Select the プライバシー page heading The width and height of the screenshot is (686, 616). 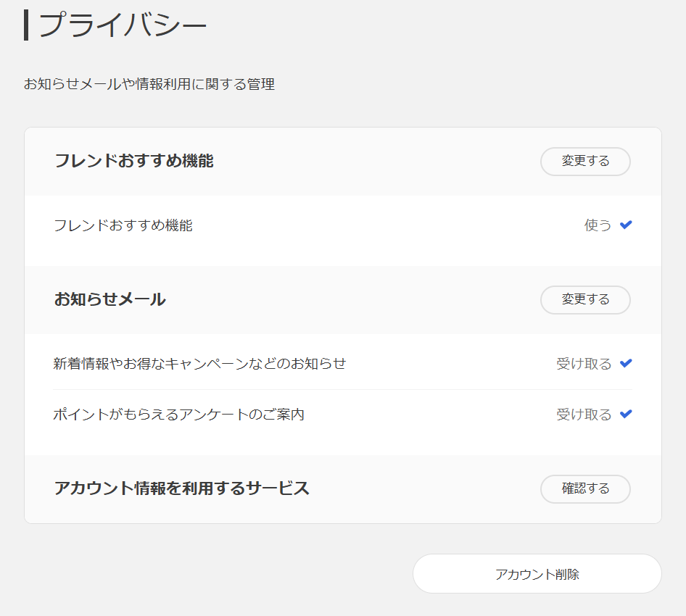pos(122,25)
